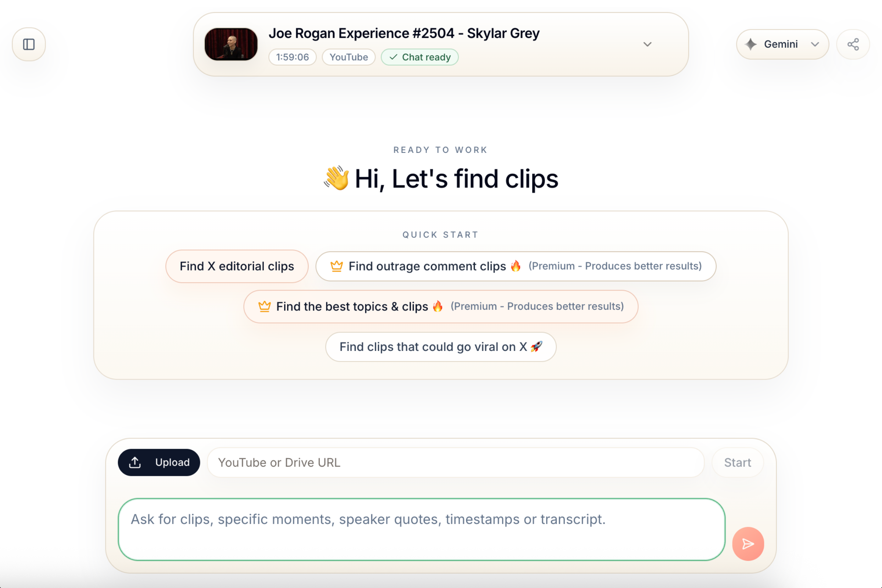Choose Find outrage comment clips

(516, 266)
